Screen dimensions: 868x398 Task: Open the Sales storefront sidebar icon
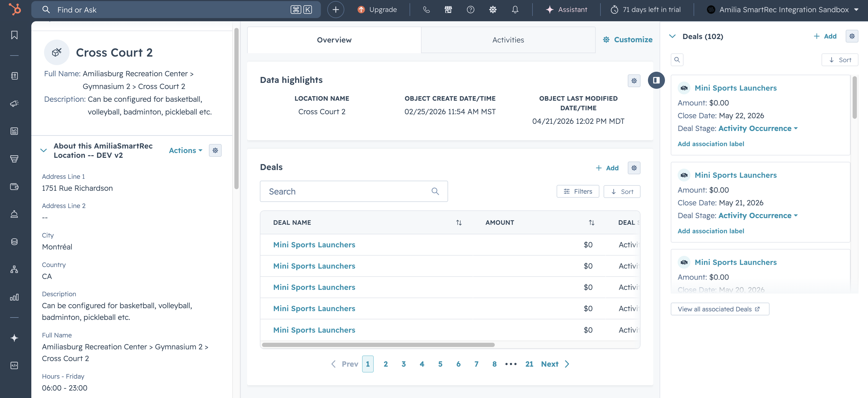tap(14, 159)
